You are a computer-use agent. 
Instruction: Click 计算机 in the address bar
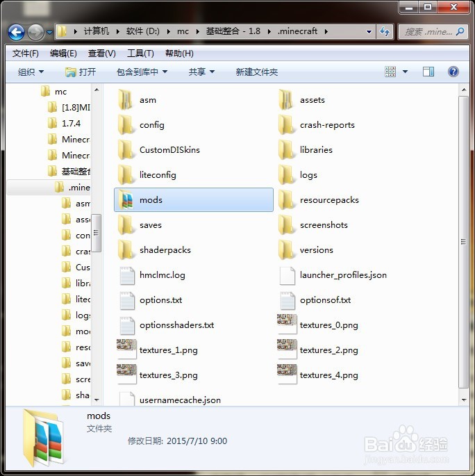coord(96,31)
